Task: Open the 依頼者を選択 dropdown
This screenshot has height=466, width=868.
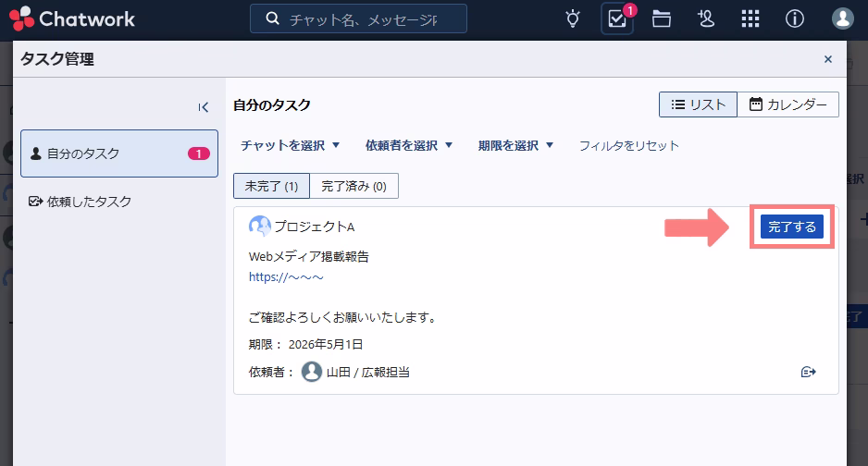Action: click(x=409, y=145)
